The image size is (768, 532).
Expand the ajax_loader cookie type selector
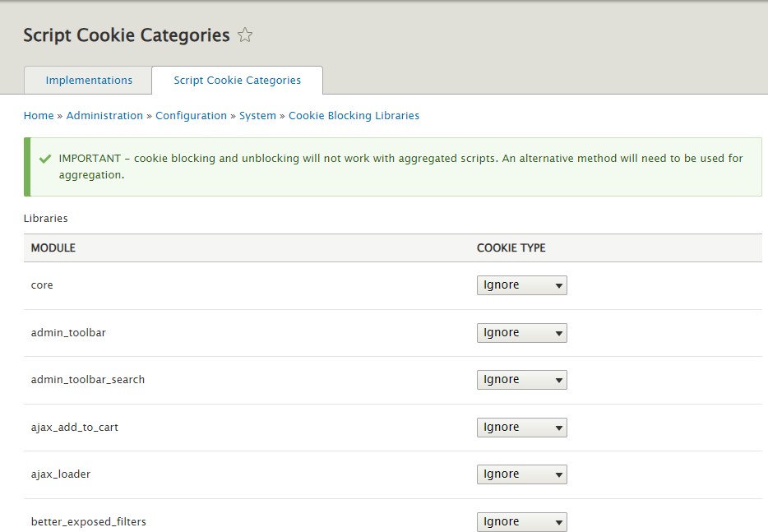point(520,474)
